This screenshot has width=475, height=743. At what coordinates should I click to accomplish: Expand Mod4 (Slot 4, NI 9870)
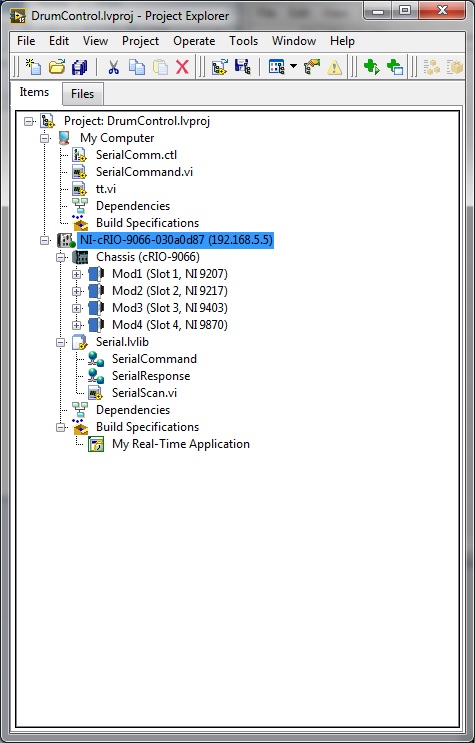click(76, 325)
